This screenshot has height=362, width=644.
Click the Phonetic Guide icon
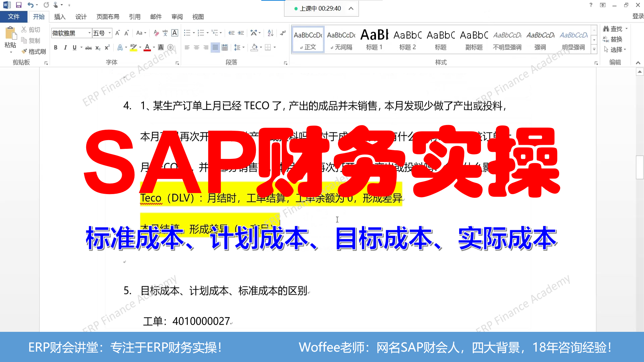165,33
